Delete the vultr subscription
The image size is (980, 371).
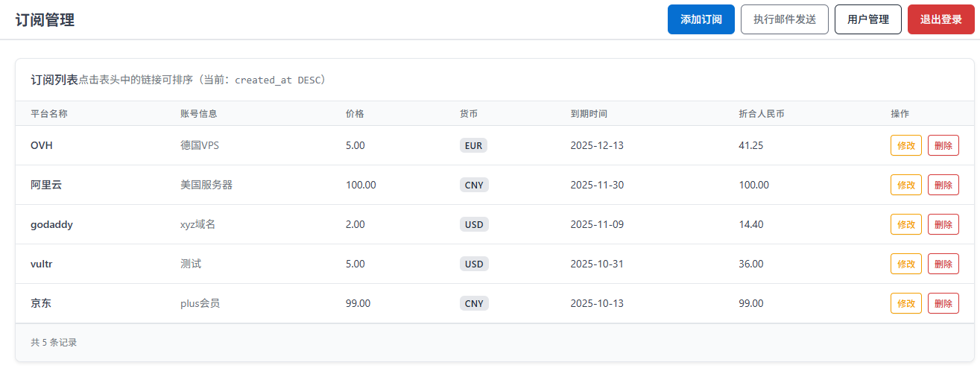pyautogui.click(x=943, y=264)
